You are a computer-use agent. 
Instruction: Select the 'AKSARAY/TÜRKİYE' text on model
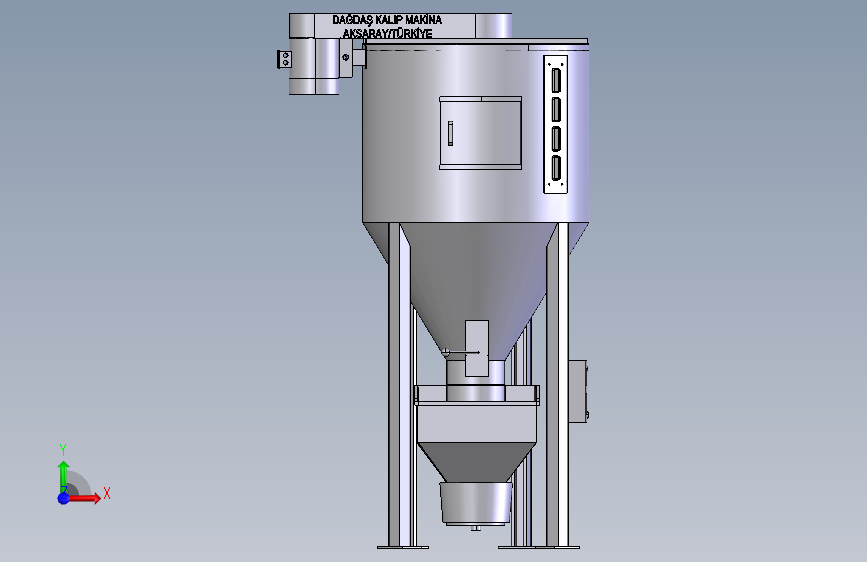(x=387, y=34)
